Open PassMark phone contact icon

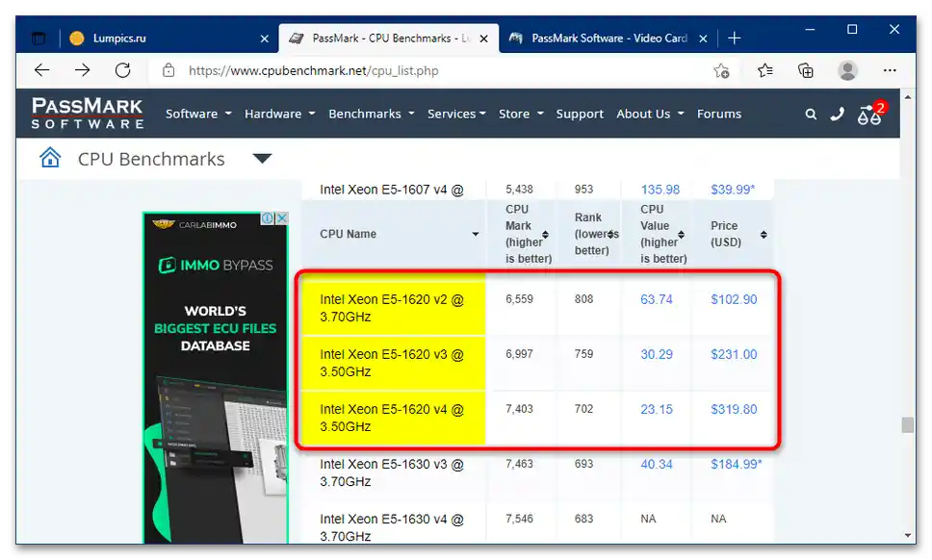coord(837,114)
